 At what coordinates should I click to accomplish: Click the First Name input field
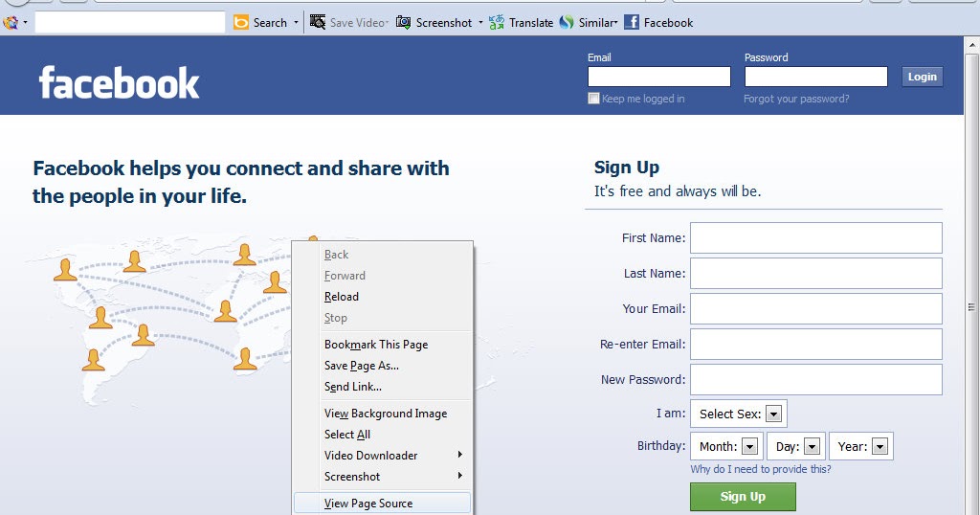(815, 237)
